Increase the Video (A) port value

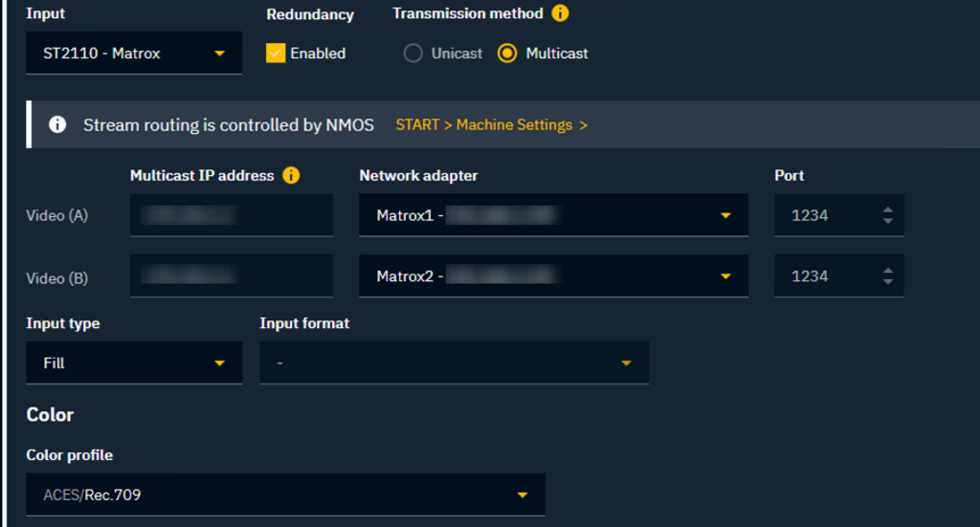(x=887, y=209)
